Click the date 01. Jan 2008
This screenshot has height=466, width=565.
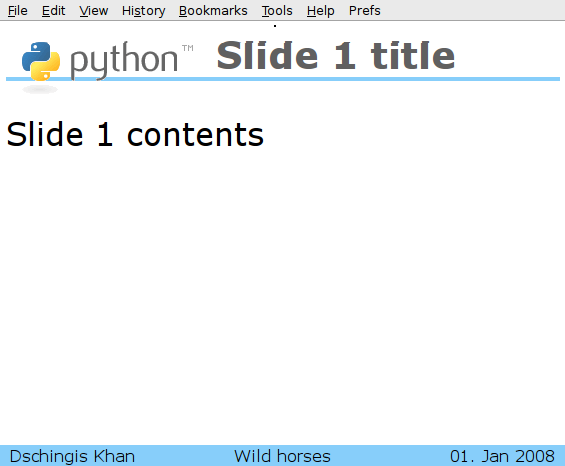(502, 456)
